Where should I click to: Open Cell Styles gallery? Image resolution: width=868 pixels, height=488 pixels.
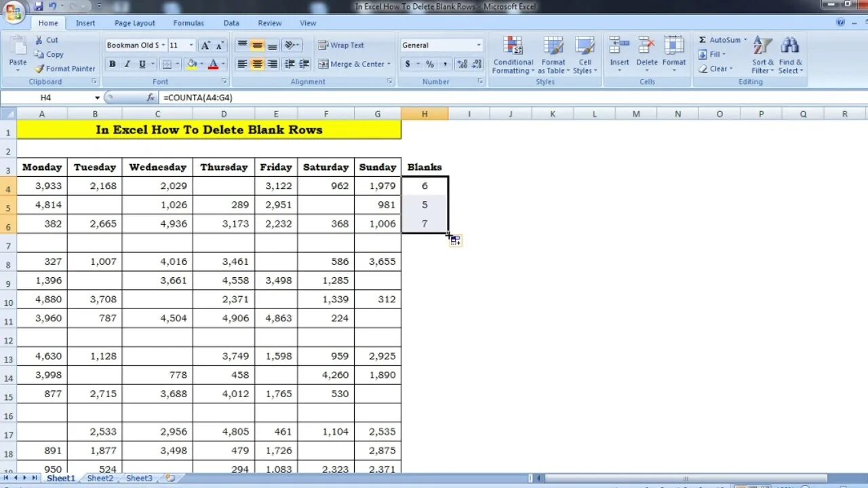(585, 55)
